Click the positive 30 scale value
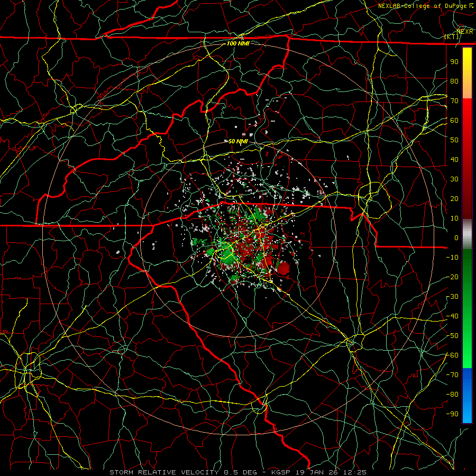The height and width of the screenshot is (476, 476). (x=454, y=179)
